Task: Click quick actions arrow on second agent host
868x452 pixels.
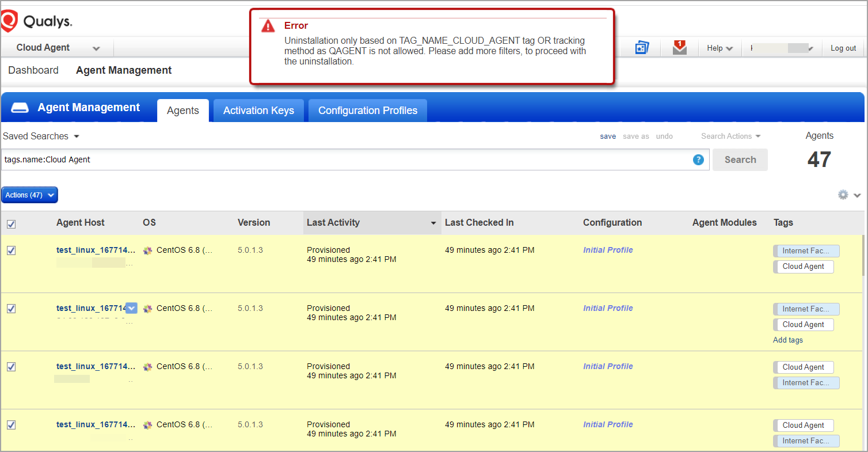Action: 131,309
